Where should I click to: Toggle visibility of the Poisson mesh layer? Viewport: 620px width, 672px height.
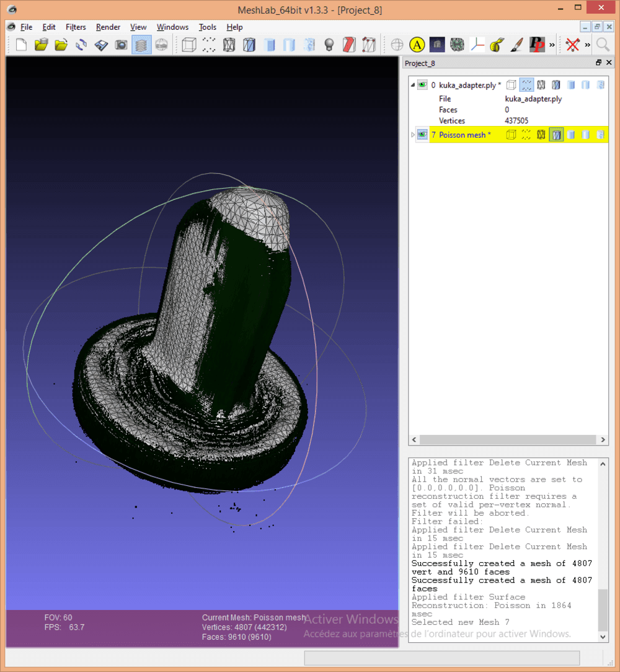point(423,135)
